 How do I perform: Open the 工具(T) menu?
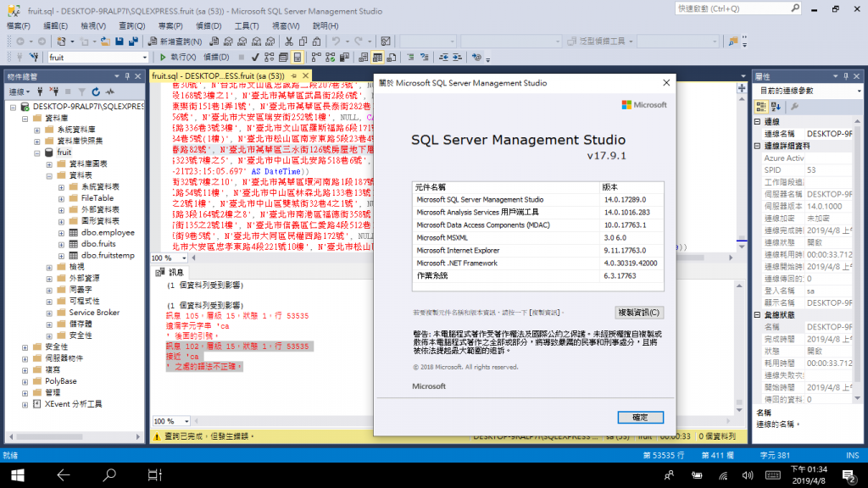tap(247, 26)
